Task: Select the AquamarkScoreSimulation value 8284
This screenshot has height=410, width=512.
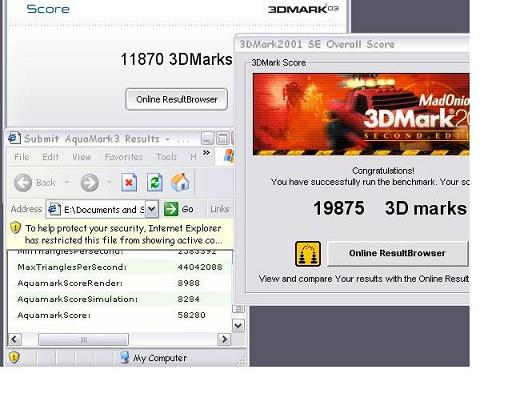Action: coord(189,299)
